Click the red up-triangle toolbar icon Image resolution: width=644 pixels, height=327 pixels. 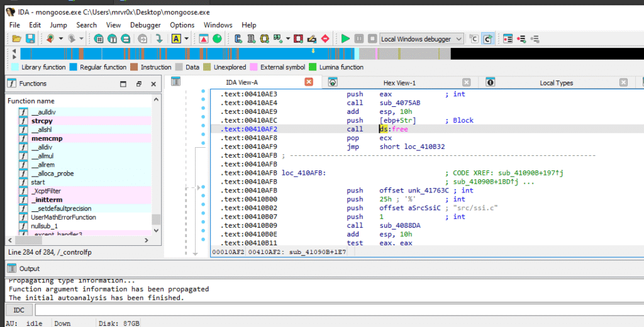click(x=204, y=38)
